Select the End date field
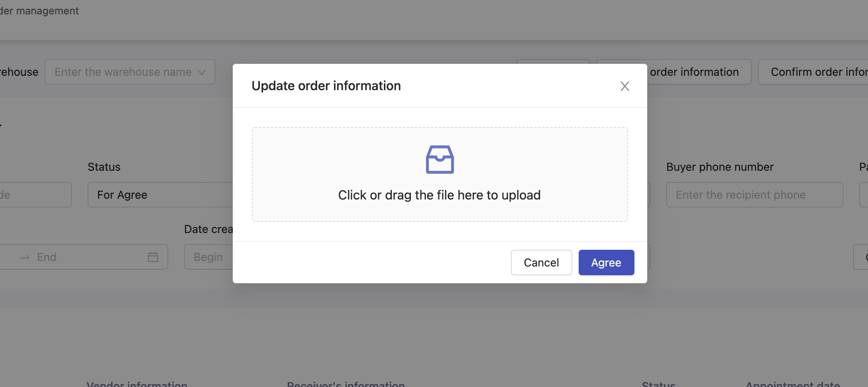The image size is (868, 387). 80,257
